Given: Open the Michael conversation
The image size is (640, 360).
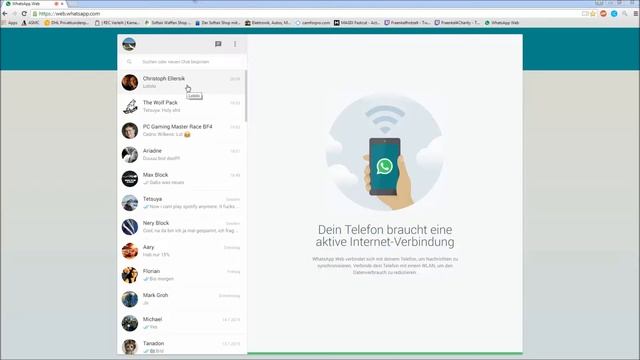Looking at the screenshot, I should click(x=182, y=323).
